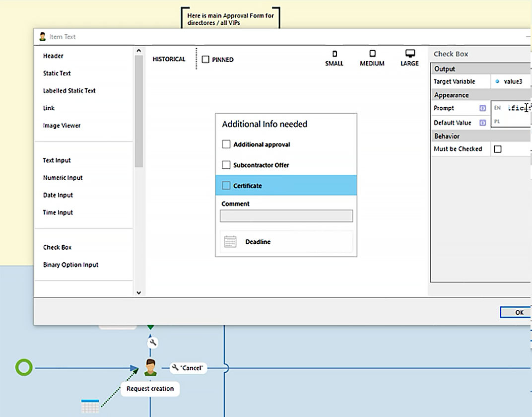Screen dimensions: 532x417
Task: Click the Deadline calendar icon
Action: tap(230, 242)
